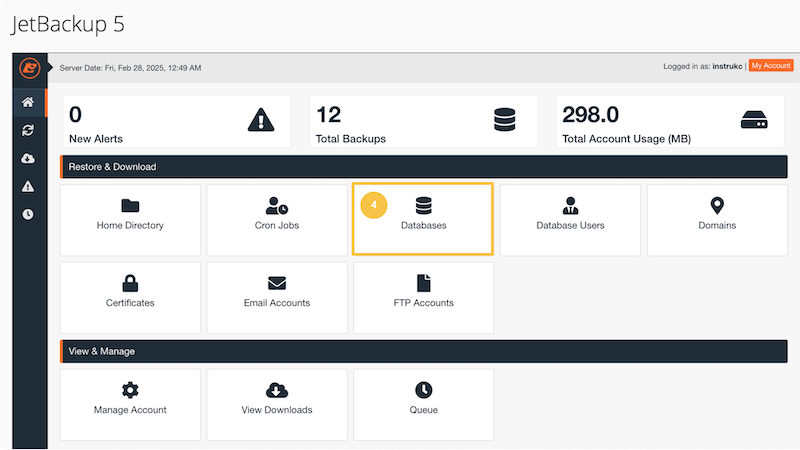Image resolution: width=800 pixels, height=450 pixels.
Task: Open the Certificates lock tile
Action: (130, 297)
